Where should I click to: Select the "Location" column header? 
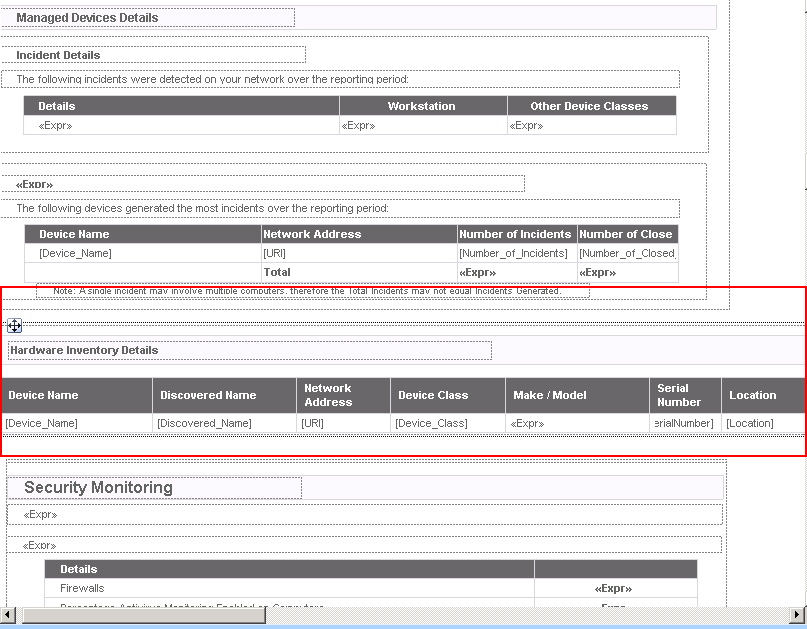tap(764, 395)
